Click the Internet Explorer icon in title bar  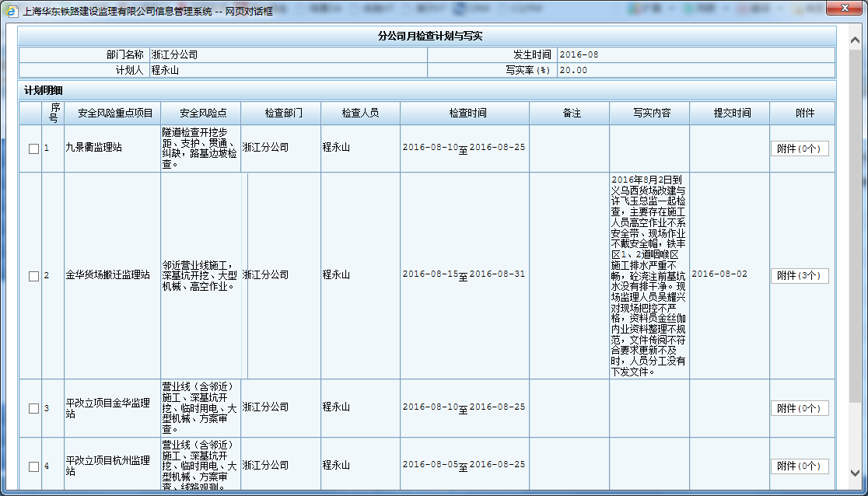pyautogui.click(x=10, y=11)
